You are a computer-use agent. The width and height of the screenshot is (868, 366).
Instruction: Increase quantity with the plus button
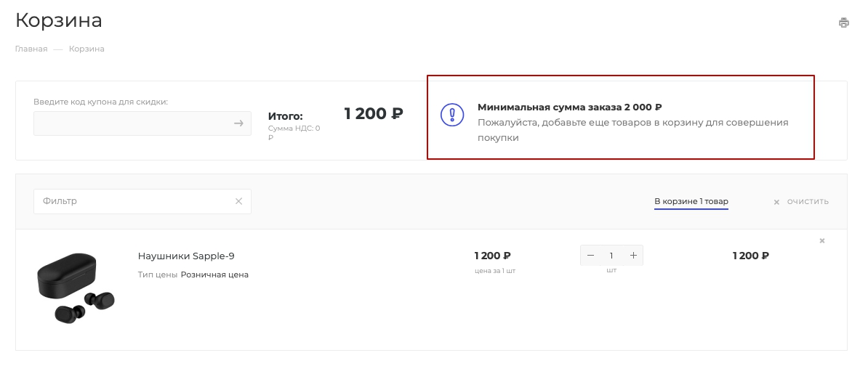click(x=633, y=256)
